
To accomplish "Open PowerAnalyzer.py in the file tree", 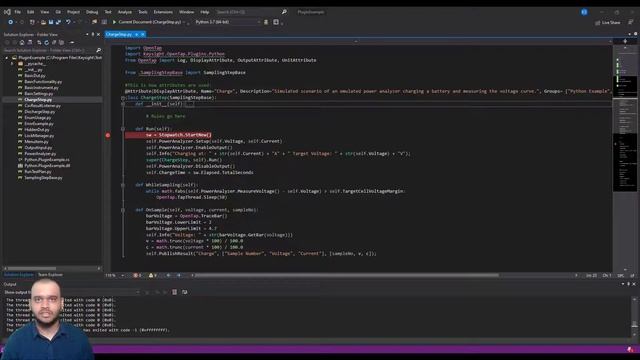I will [40, 153].
